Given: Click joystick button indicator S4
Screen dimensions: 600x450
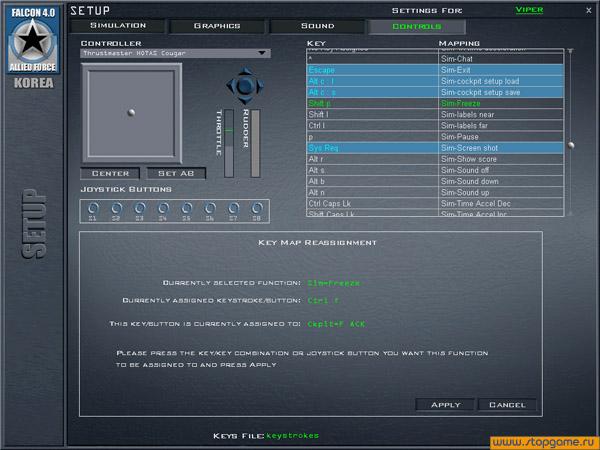Looking at the screenshot, I should 163,208.
